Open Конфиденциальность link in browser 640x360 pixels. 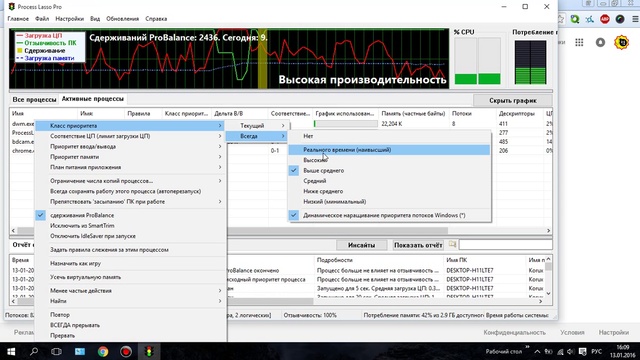514,332
